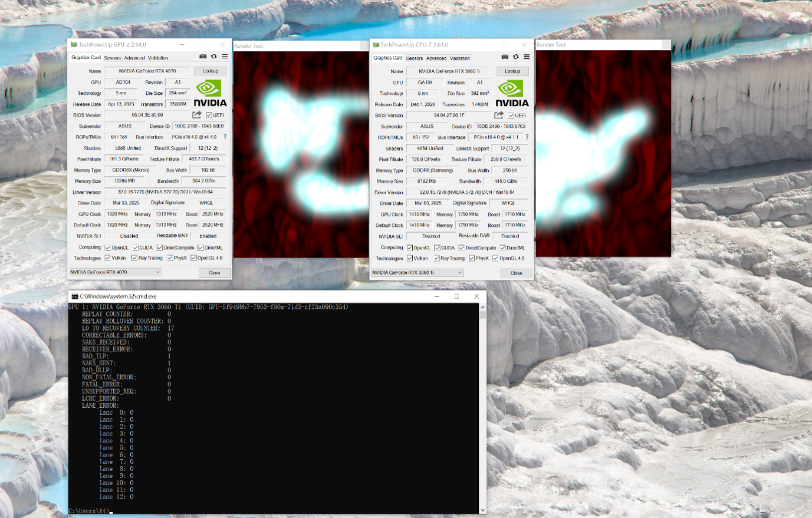Click BIOS export icon for RTX 4070
The height and width of the screenshot is (518, 812).
(x=197, y=115)
